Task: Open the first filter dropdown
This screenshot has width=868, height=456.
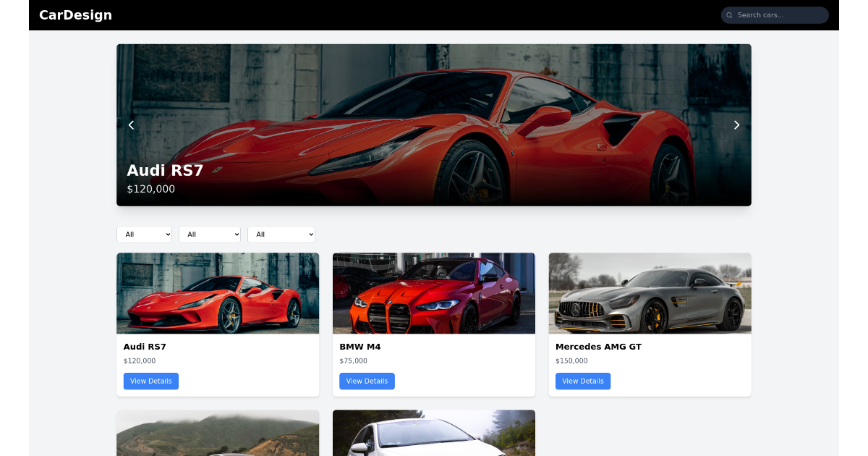Action: point(144,234)
